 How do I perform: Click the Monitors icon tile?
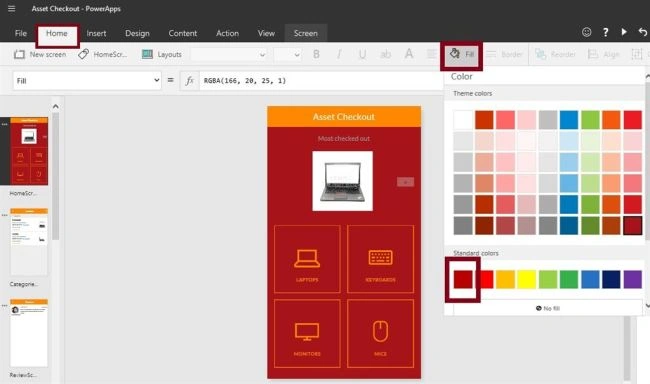point(307,333)
